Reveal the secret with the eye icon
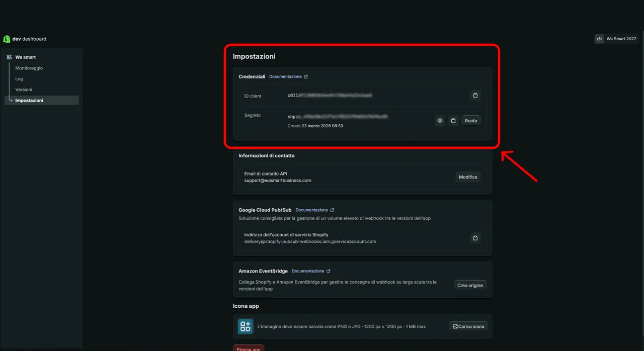 (440, 121)
